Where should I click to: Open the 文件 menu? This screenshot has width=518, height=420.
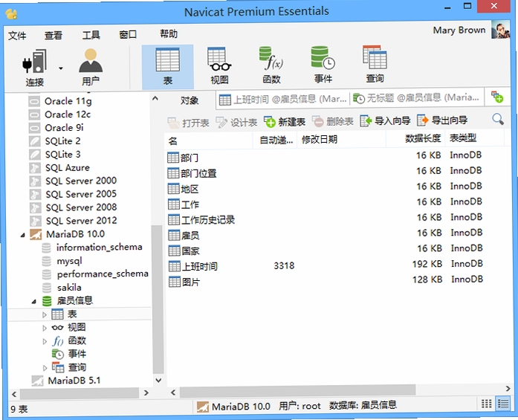[17, 36]
